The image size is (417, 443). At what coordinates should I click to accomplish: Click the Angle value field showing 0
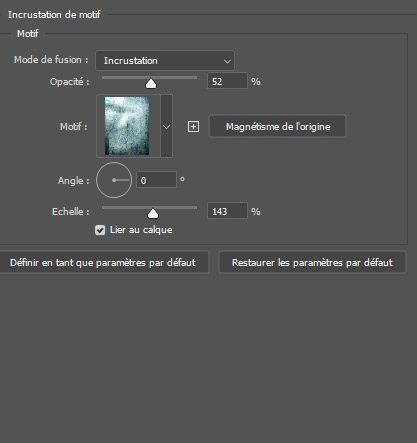156,180
